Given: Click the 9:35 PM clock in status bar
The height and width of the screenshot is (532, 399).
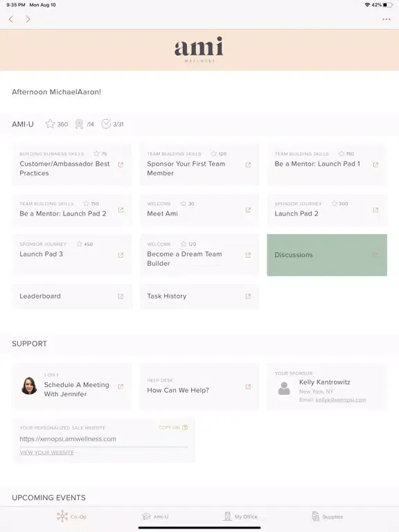Looking at the screenshot, I should (16, 5).
